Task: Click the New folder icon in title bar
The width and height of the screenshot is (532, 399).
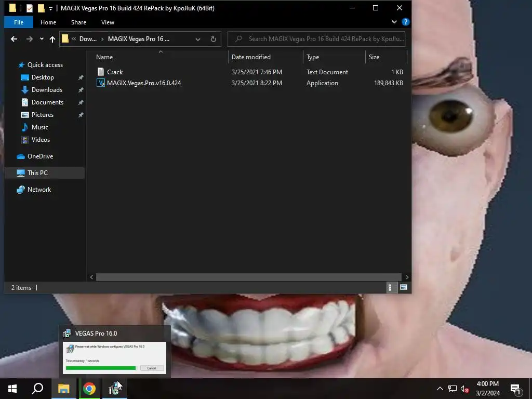Action: 41,8
